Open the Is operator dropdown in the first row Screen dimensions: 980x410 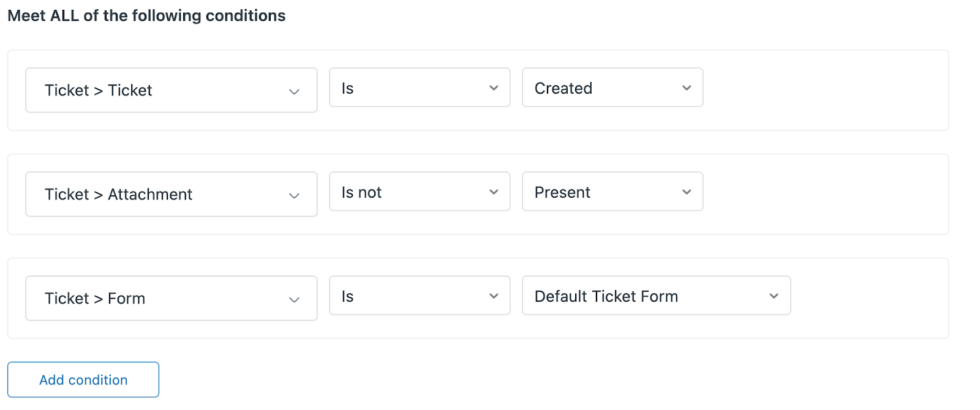(x=420, y=88)
